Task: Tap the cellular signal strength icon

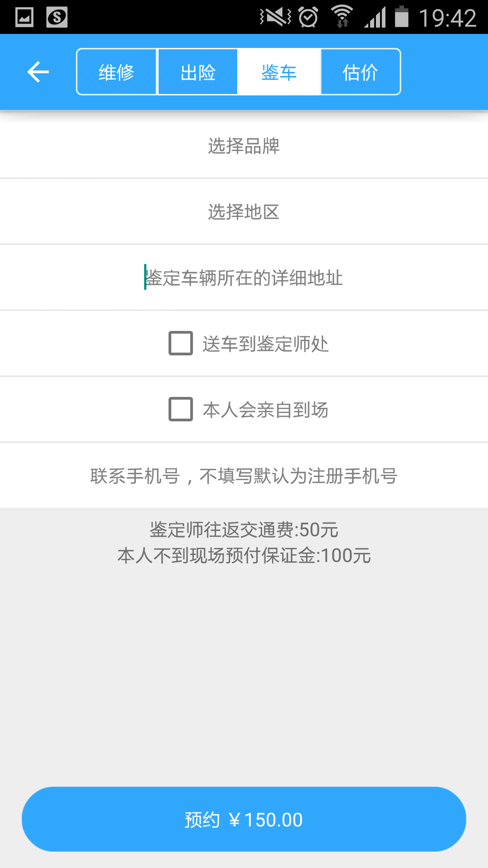Action: pyautogui.click(x=375, y=17)
